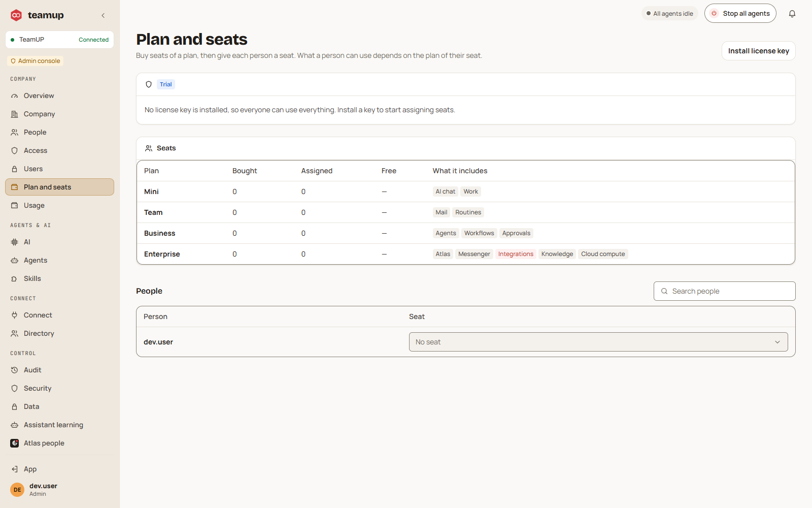This screenshot has height=508, width=812.
Task: Select Plan and seats in sidebar
Action: 59,187
